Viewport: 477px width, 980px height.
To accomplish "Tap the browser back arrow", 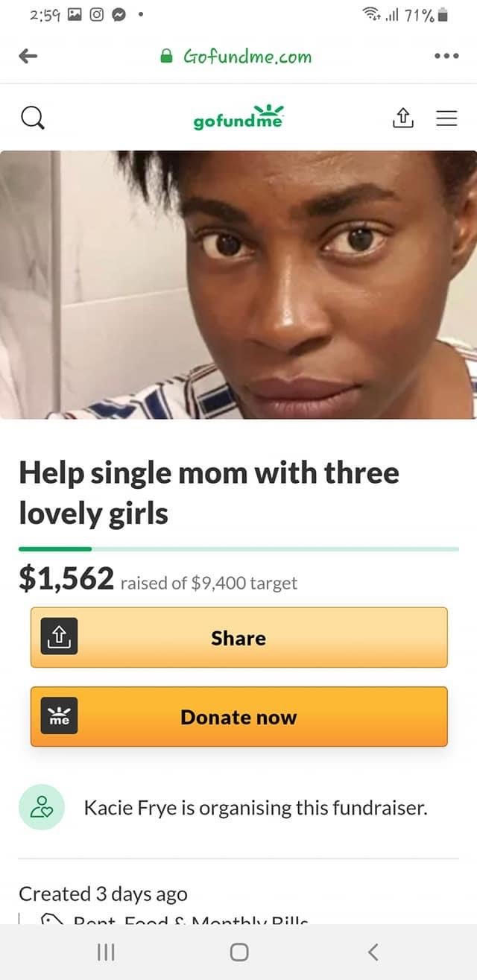I will click(30, 57).
